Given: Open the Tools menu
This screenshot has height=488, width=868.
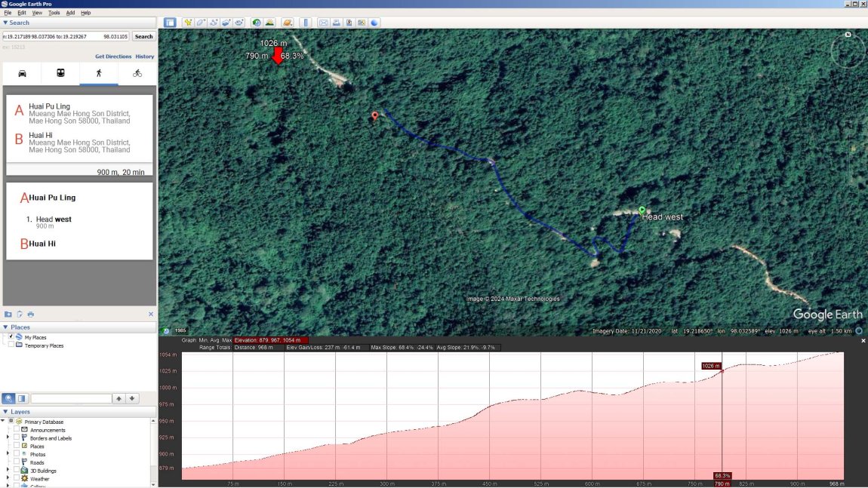Looking at the screenshot, I should [53, 11].
